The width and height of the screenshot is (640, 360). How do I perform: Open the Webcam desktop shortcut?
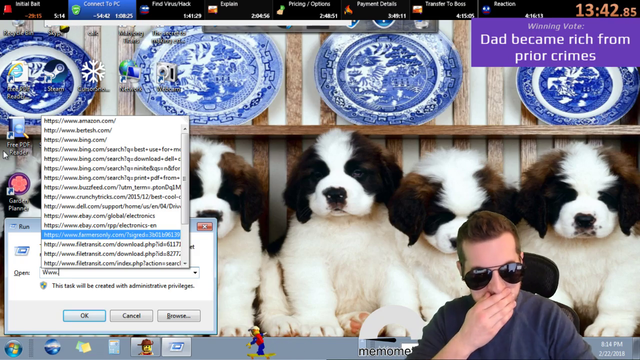tap(167, 76)
